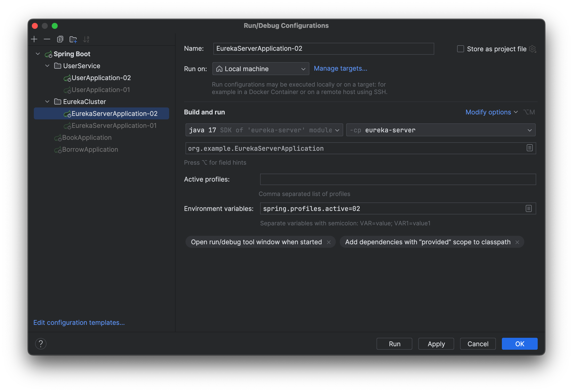This screenshot has width=573, height=392.
Task: Open the Local machine target dropdown
Action: pos(260,69)
